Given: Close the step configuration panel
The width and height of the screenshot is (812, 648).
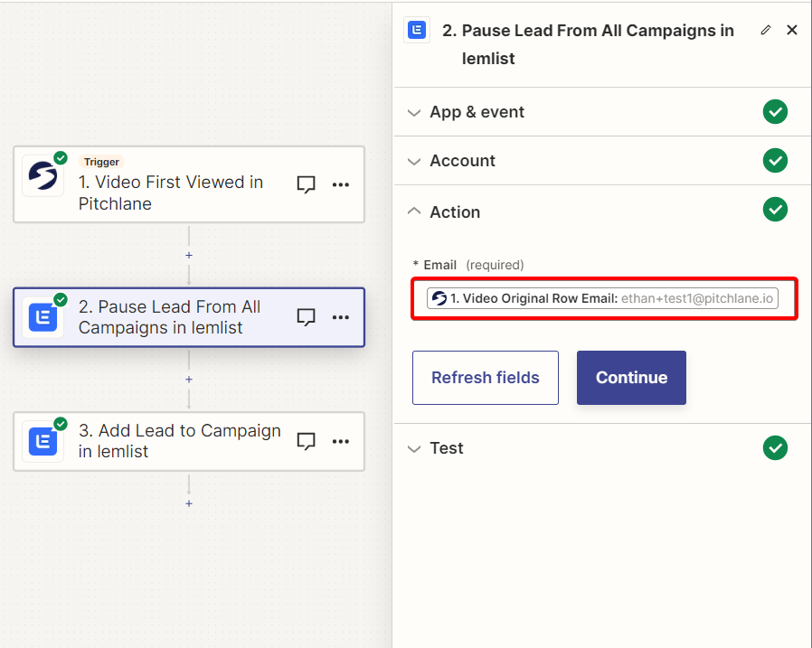Looking at the screenshot, I should click(792, 30).
